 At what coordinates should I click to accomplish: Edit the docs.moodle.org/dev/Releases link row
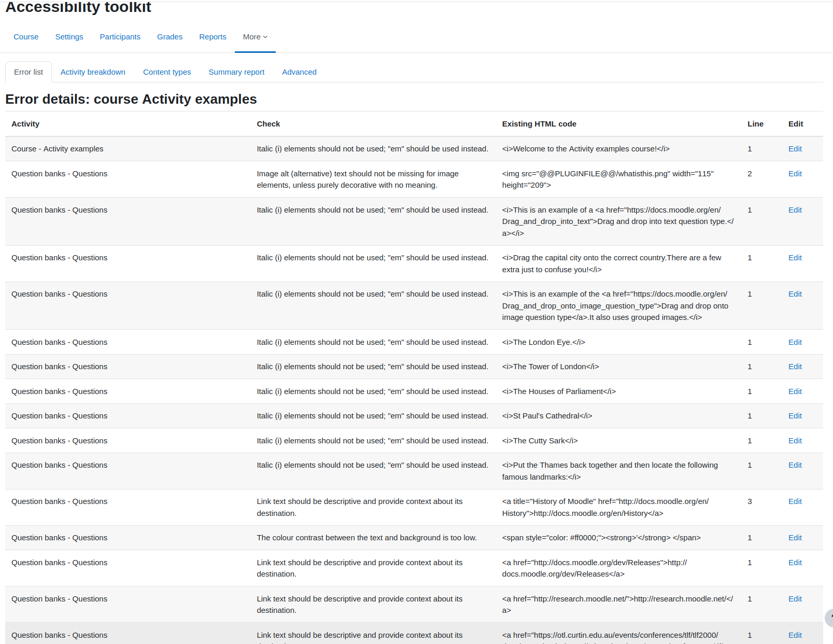795,563
